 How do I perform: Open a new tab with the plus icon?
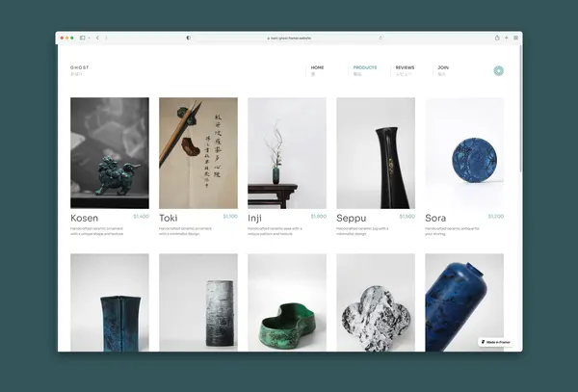(x=507, y=38)
